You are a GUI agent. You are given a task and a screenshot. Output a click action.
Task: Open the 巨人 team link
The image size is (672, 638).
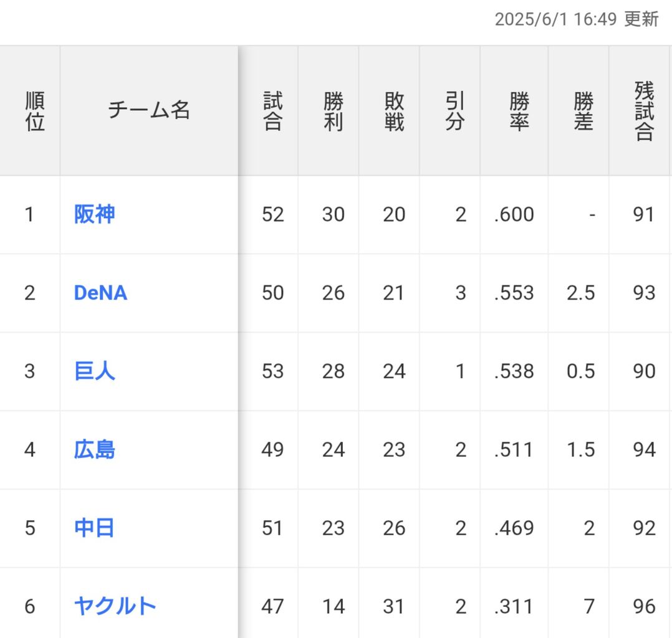pos(94,371)
